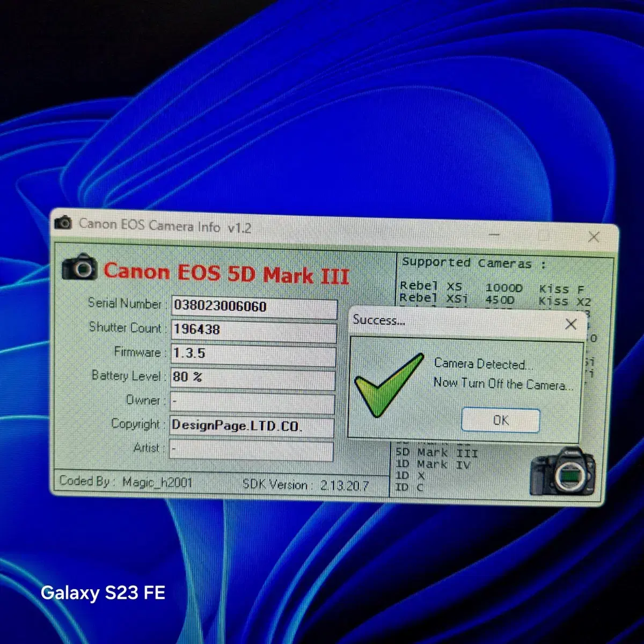
Task: Click the 'Success...' dialog title
Action: click(x=378, y=320)
